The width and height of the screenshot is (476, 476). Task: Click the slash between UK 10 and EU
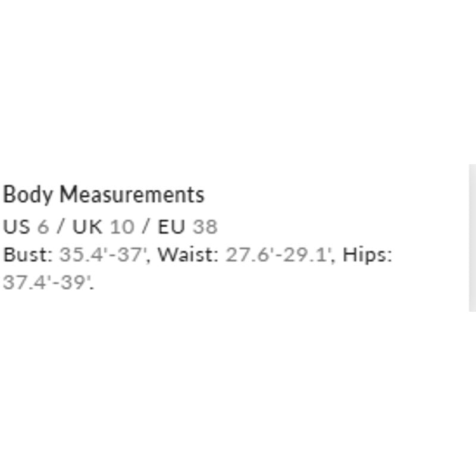146,227
